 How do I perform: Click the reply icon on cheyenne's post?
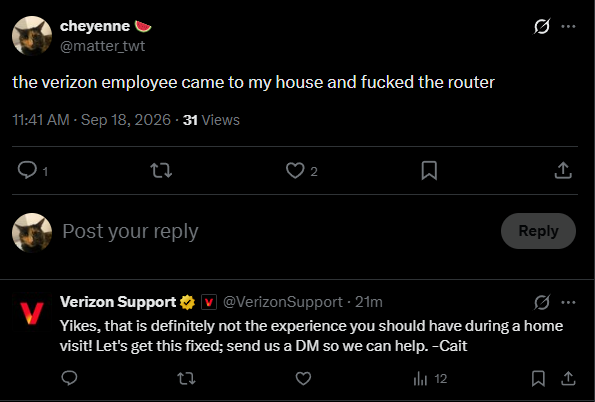click(x=27, y=170)
